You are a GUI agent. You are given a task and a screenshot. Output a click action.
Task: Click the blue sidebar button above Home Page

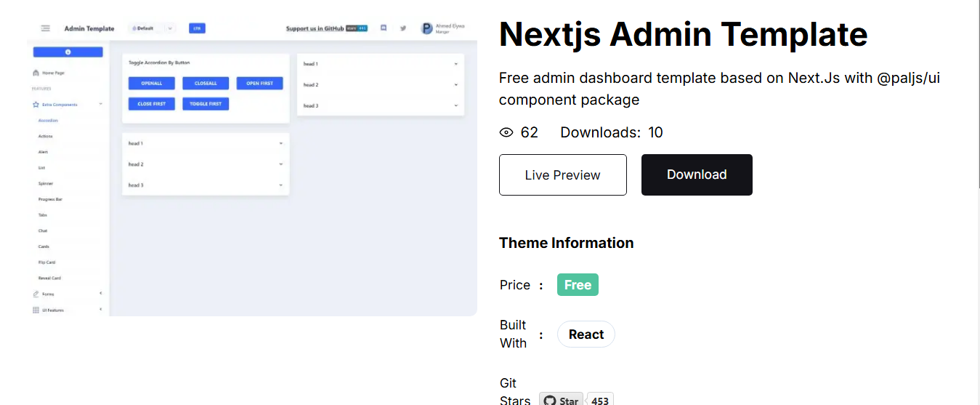[x=68, y=52]
